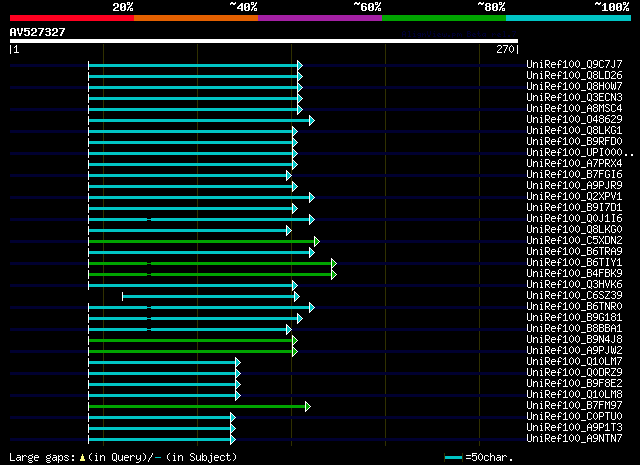Click the green ~80% identity color segment
This screenshot has height=465, width=640.
click(444, 18)
